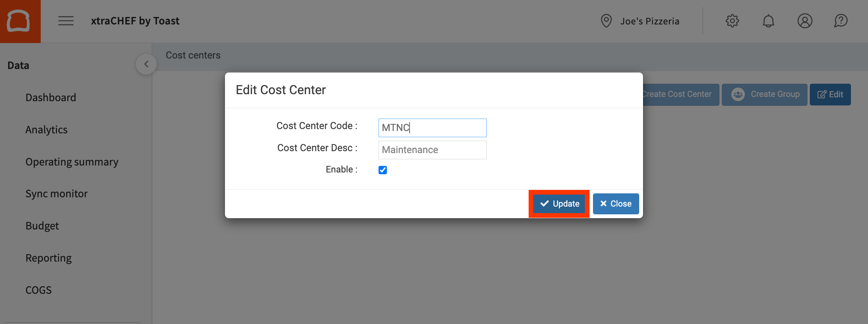Open the help question icon
Image resolution: width=868 pixels, height=324 pixels.
(x=841, y=21)
